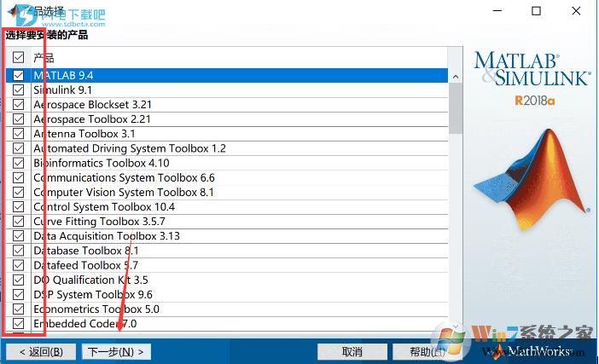Toggle Curve Fitting Toolbox 3.5.7 checkbox
Screen dimensions: 599x364
click(18, 222)
